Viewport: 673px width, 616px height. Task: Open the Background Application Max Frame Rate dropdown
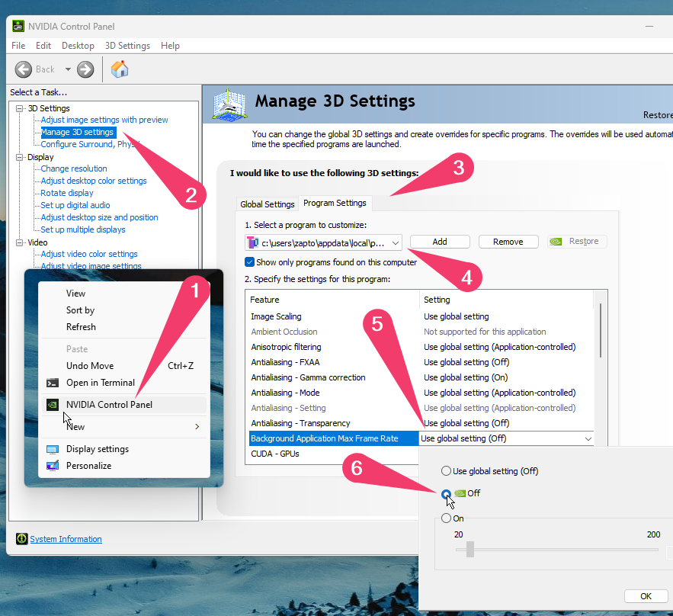click(x=588, y=438)
